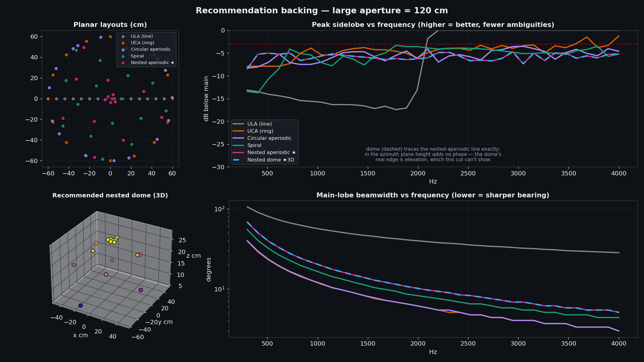This screenshot has height=362, width=644.
Task: Click the 'z cm' axis label on the 3D dome plot
Action: coord(194,256)
